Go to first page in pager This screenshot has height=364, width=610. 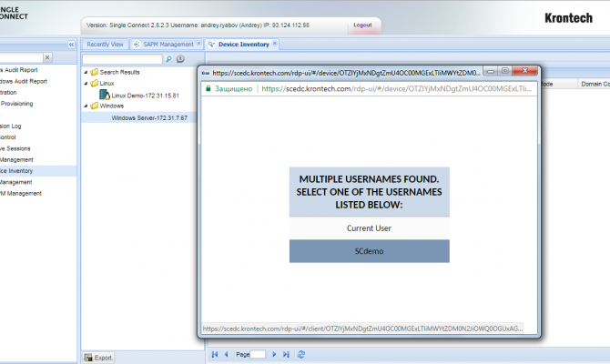click(215, 354)
